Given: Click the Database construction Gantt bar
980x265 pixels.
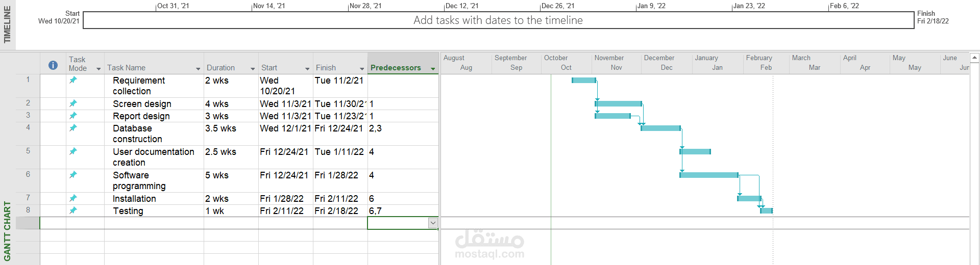Looking at the screenshot, I should (x=660, y=128).
